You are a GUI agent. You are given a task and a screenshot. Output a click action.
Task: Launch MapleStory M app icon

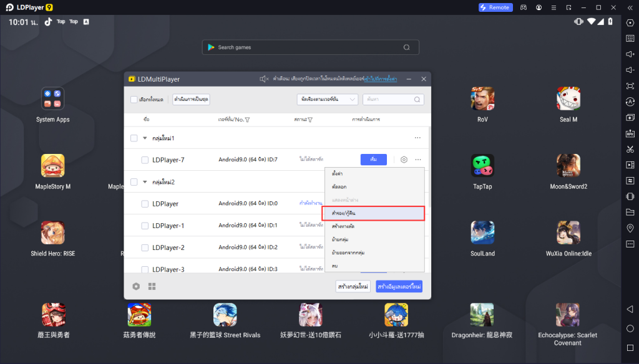pos(52,166)
